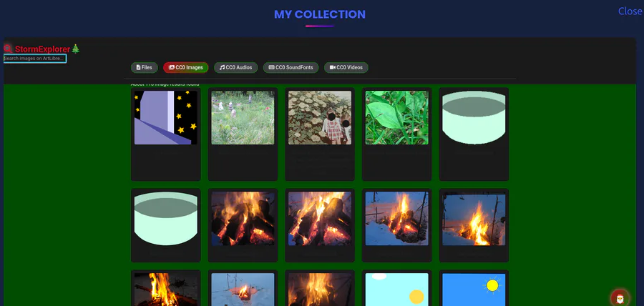Open the log fire thumbnail next to mint bowl
This screenshot has height=306, width=644.
(x=243, y=219)
